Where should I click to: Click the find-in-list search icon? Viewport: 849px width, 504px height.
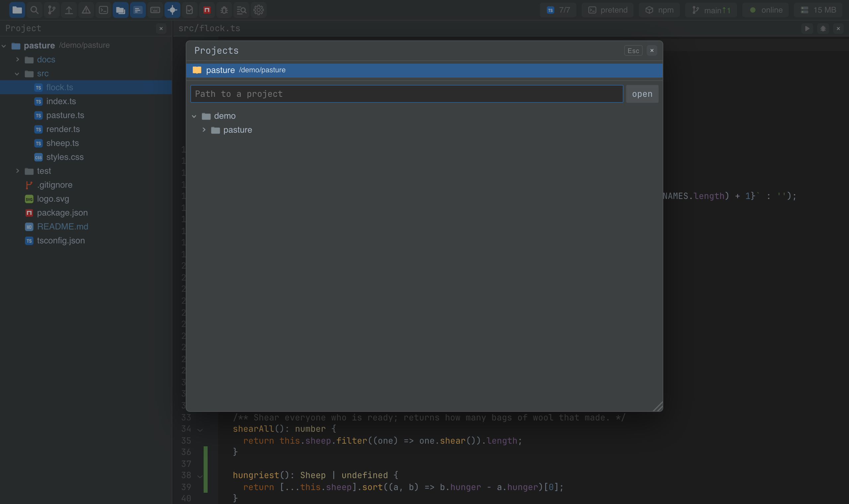pyautogui.click(x=241, y=10)
